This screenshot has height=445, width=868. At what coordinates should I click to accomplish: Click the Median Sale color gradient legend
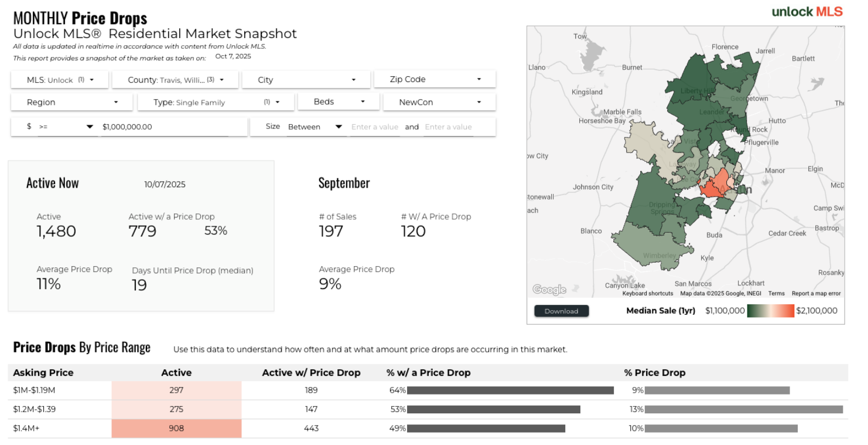pyautogui.click(x=770, y=311)
